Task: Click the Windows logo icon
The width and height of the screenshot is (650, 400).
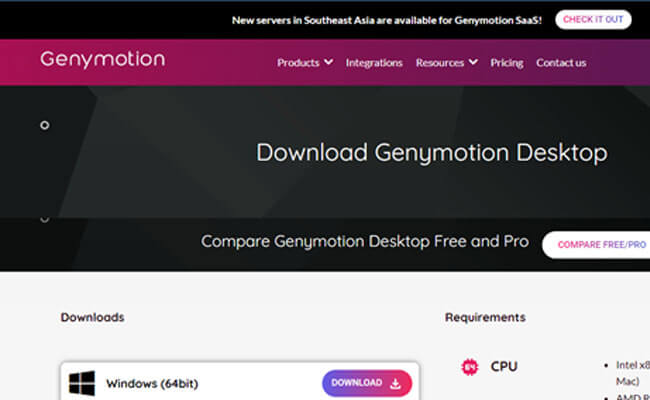Action: pos(82,383)
